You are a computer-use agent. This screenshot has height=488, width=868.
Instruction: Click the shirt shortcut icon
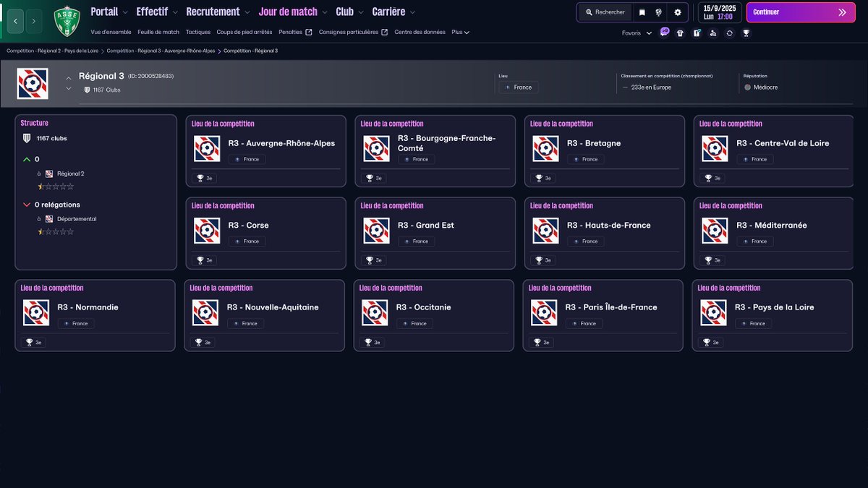(680, 33)
